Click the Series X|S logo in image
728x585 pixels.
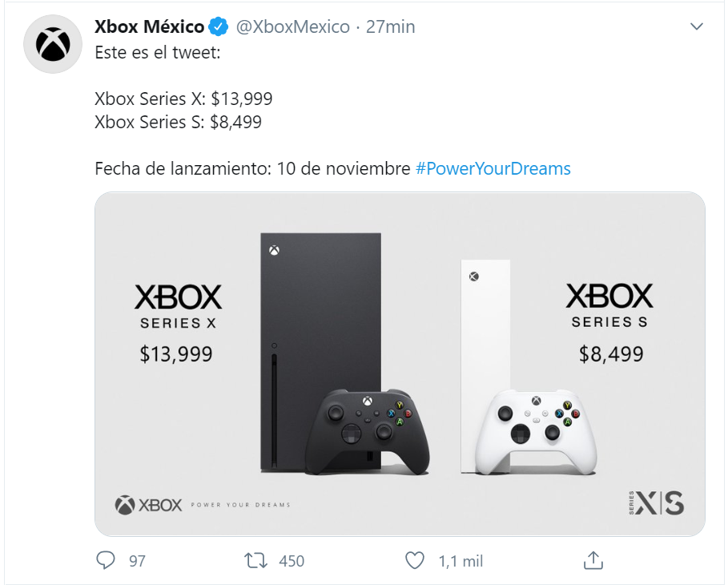(657, 502)
